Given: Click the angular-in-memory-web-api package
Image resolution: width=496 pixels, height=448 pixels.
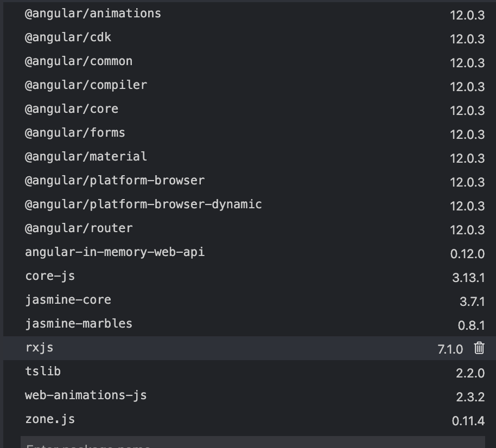Looking at the screenshot, I should (x=115, y=252).
